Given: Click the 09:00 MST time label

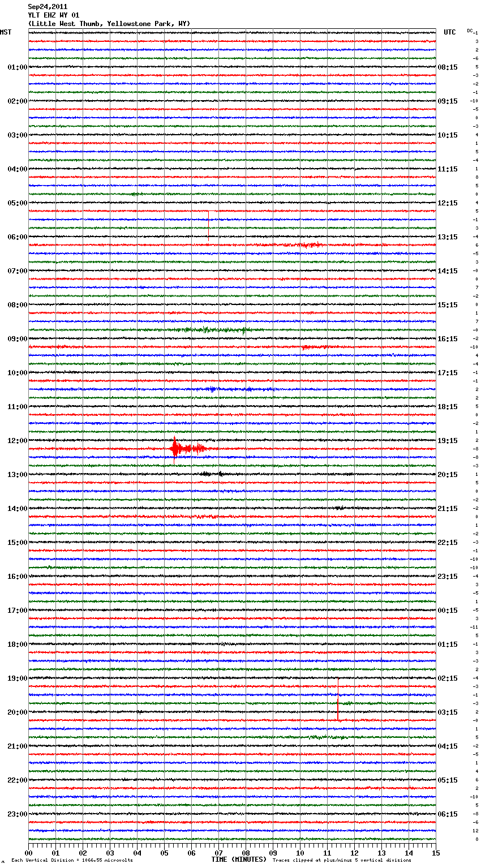Looking at the screenshot, I should pos(18,339).
